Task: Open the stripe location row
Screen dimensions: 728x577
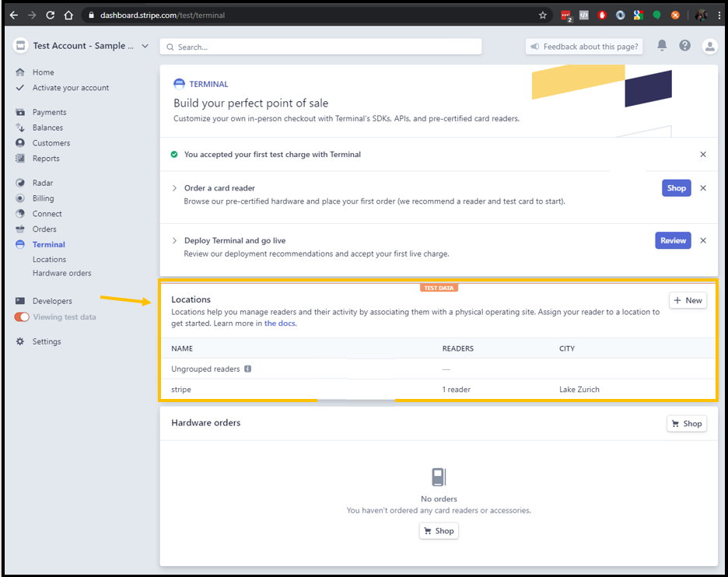Action: coord(439,390)
